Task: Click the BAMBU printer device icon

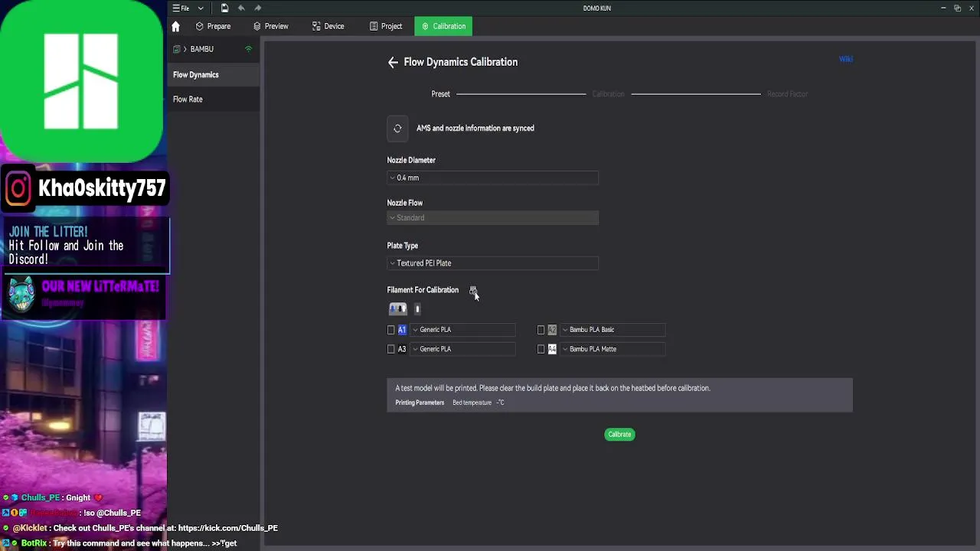Action: pyautogui.click(x=177, y=49)
